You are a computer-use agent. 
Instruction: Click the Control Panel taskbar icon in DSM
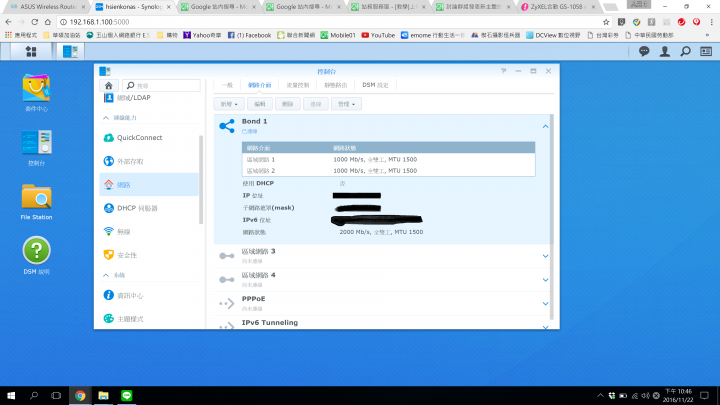click(x=70, y=51)
